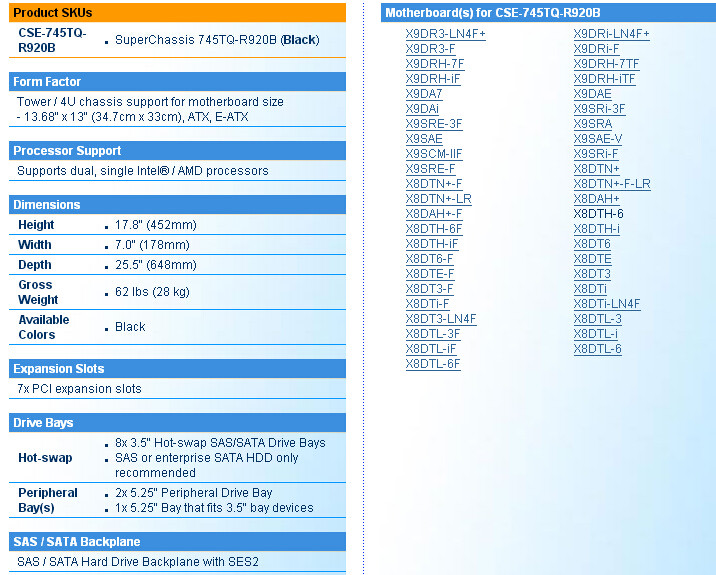
Task: Click the Expansion Slots section header
Action: (177, 369)
